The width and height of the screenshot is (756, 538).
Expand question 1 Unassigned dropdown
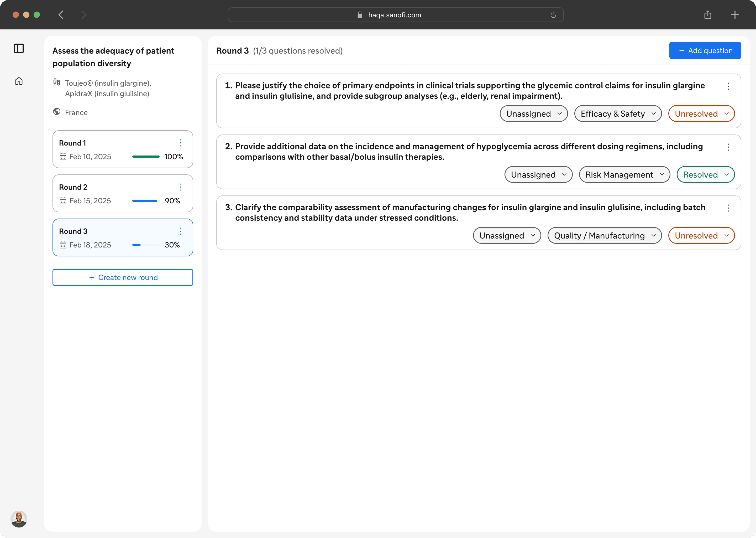(x=534, y=114)
